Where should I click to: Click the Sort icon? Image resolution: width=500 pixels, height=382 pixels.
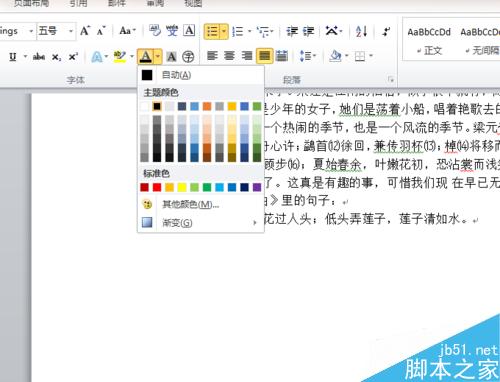tap(361, 32)
